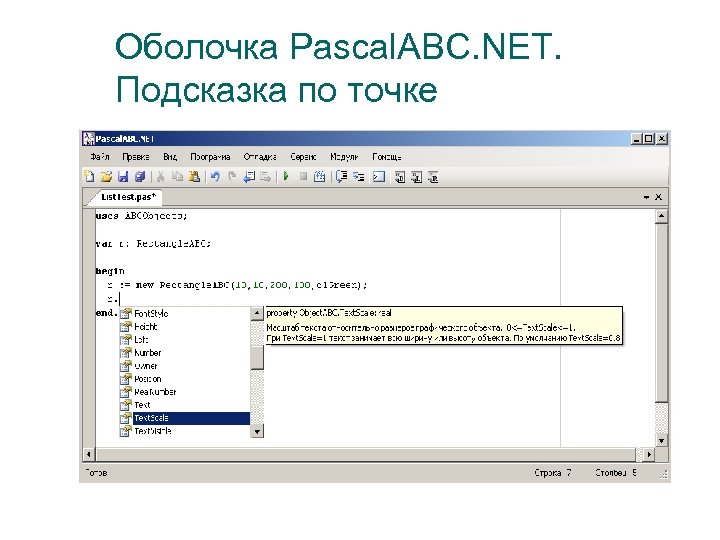
Task: Select Number in the completion list
Action: [x=185, y=353]
